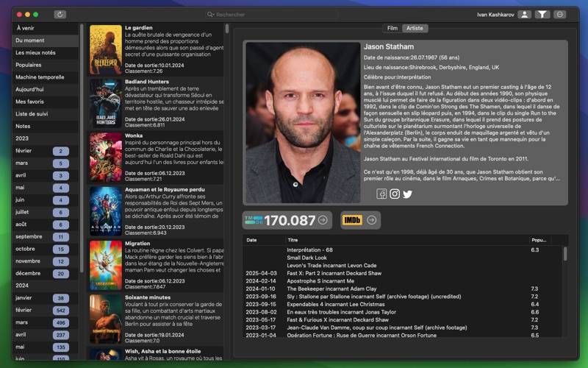
Task: Open Les mieux notés list
Action: pos(46,52)
